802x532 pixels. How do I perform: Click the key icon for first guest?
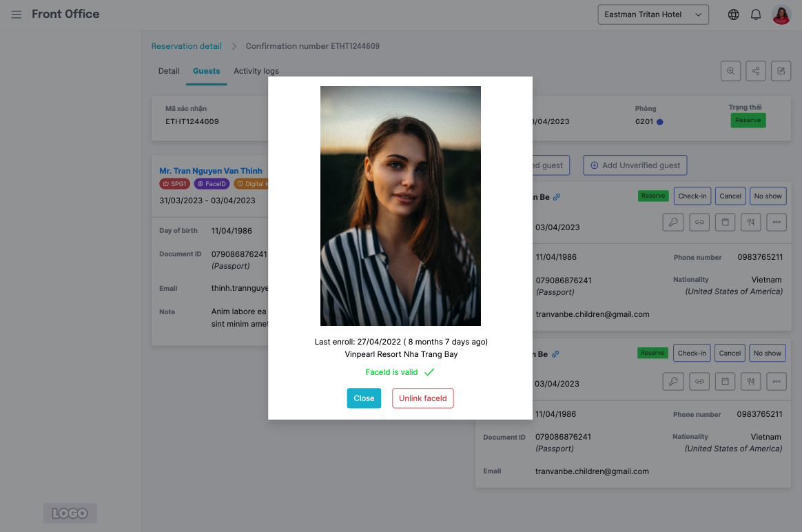(x=673, y=223)
